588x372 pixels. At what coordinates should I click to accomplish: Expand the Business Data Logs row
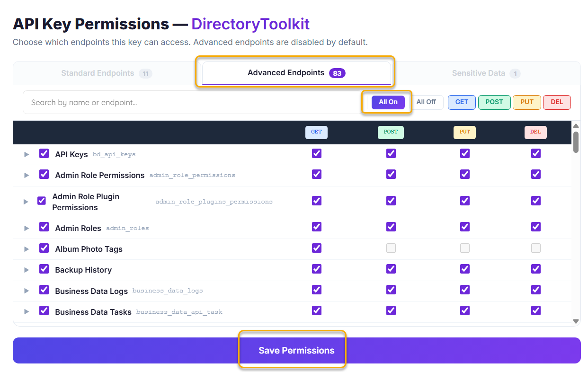[27, 291]
